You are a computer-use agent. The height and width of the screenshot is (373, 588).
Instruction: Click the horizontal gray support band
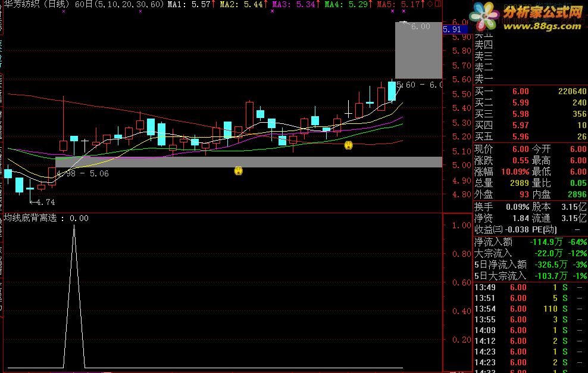click(249, 162)
